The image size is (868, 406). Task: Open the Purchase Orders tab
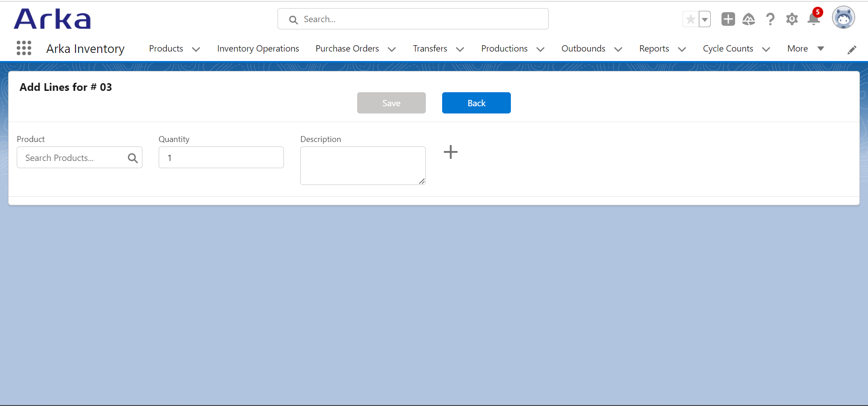347,48
